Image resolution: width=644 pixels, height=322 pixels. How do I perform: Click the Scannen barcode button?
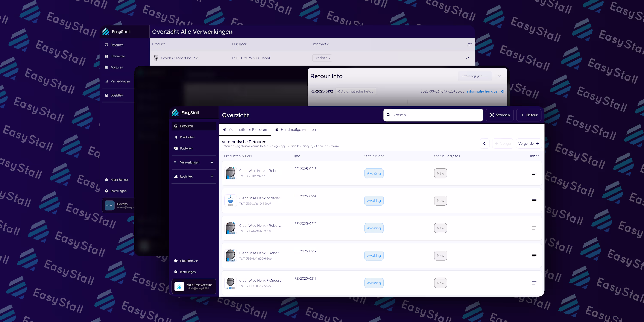pos(500,115)
